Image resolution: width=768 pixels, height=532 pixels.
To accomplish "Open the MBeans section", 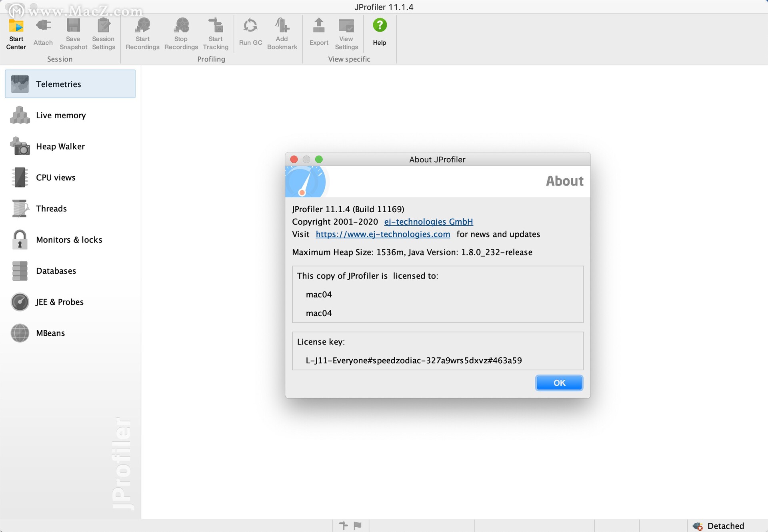I will [x=70, y=333].
